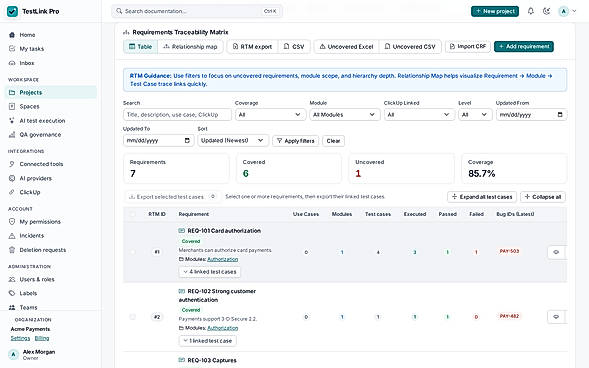Switch to the Table view tab
The width and height of the screenshot is (589, 368).
[x=140, y=47]
